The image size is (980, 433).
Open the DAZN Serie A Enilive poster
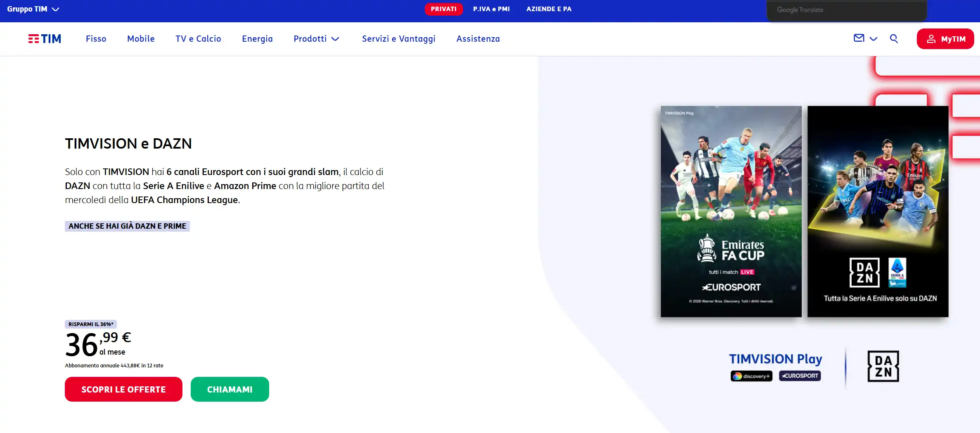click(x=878, y=211)
